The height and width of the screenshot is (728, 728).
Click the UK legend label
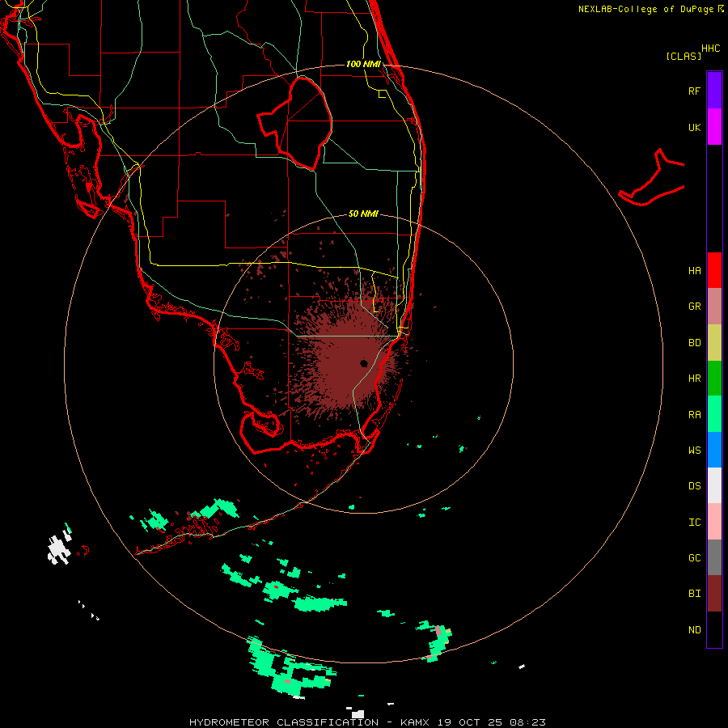point(694,127)
